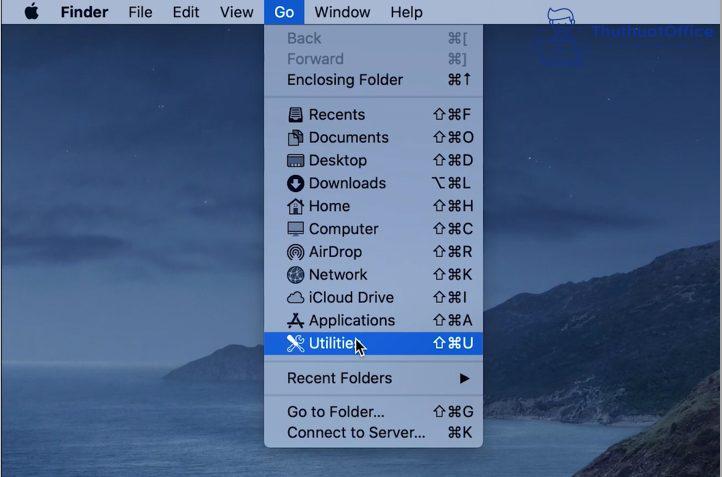The width and height of the screenshot is (722, 477).
Task: Open the Finder menu
Action: 84,12
